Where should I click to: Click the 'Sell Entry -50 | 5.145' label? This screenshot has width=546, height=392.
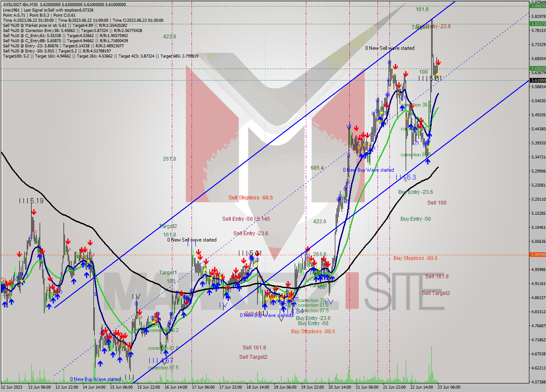246,219
